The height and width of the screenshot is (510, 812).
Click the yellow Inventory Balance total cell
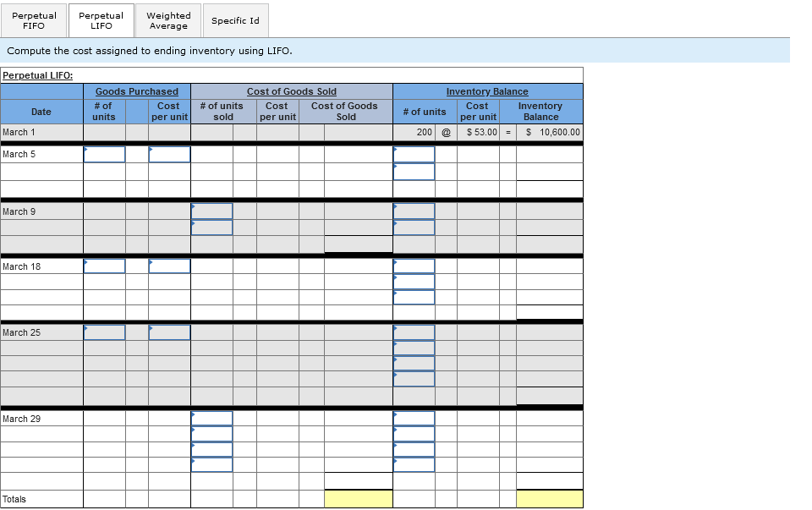coord(549,498)
